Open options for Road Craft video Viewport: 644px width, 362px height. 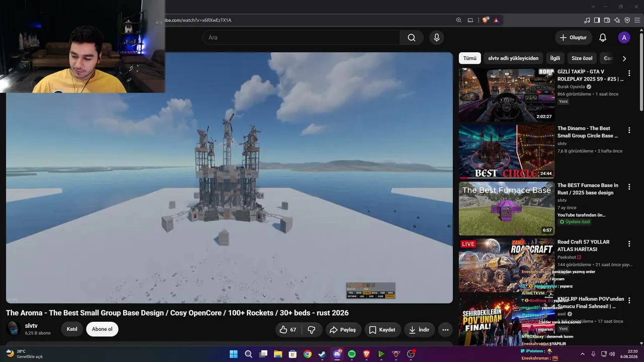pyautogui.click(x=629, y=244)
